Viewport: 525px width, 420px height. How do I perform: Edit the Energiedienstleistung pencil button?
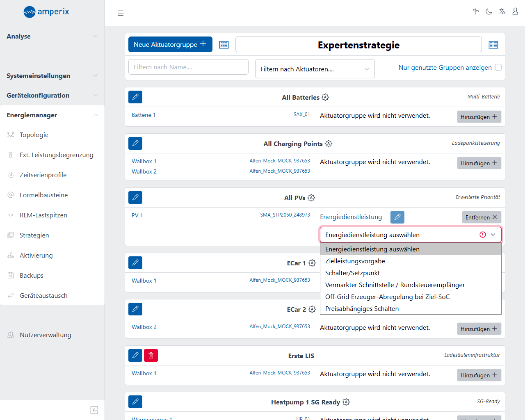(397, 217)
